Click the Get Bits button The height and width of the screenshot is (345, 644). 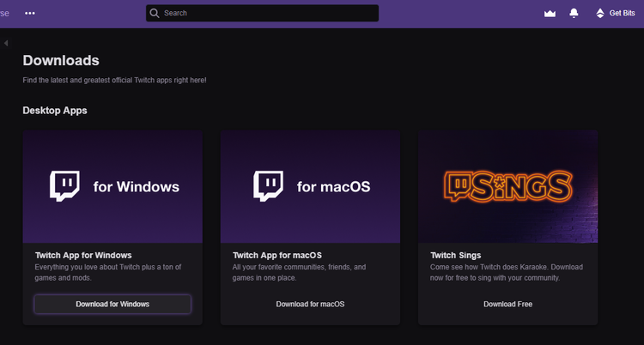(616, 13)
